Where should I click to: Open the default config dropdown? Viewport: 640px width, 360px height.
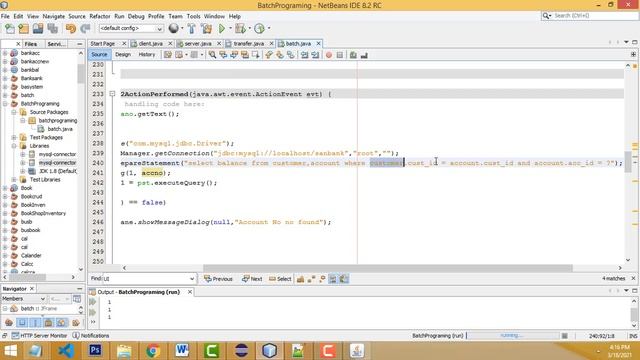point(131,28)
